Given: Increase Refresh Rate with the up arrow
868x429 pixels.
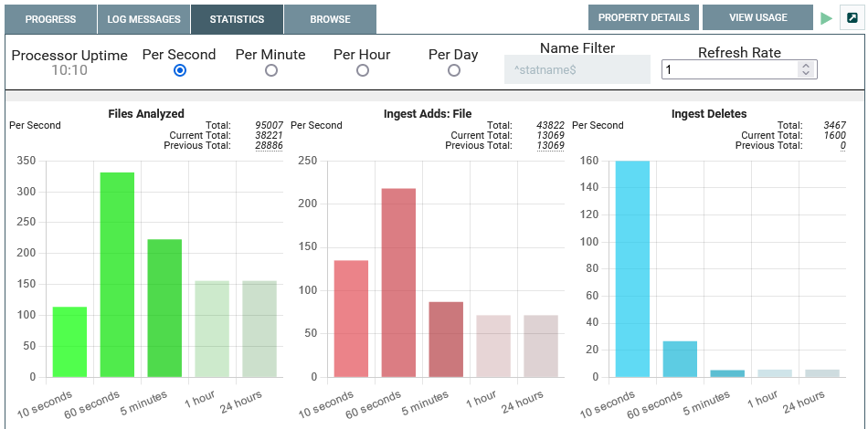Looking at the screenshot, I should [805, 66].
